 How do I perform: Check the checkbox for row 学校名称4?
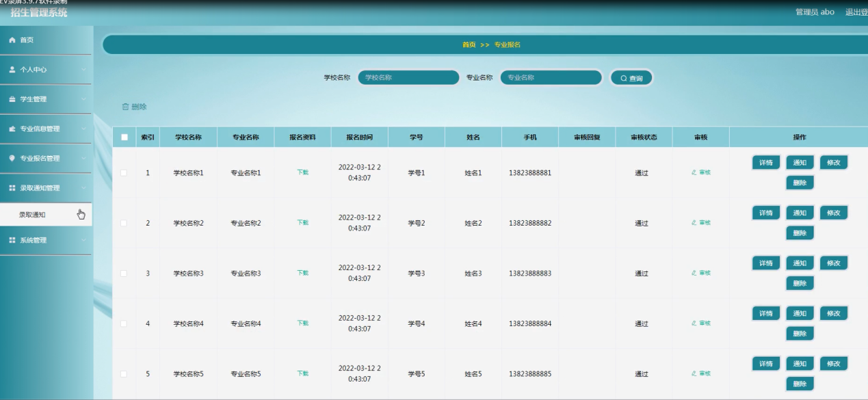pyautogui.click(x=124, y=323)
